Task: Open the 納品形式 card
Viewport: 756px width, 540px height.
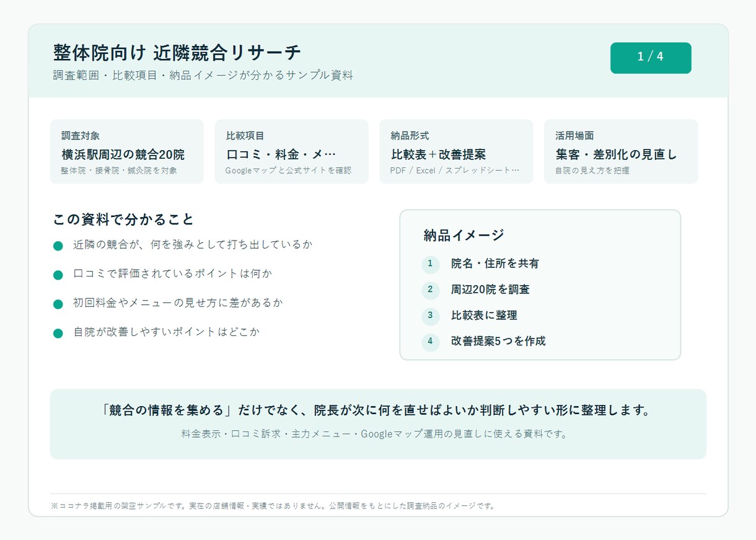Action: tap(456, 151)
